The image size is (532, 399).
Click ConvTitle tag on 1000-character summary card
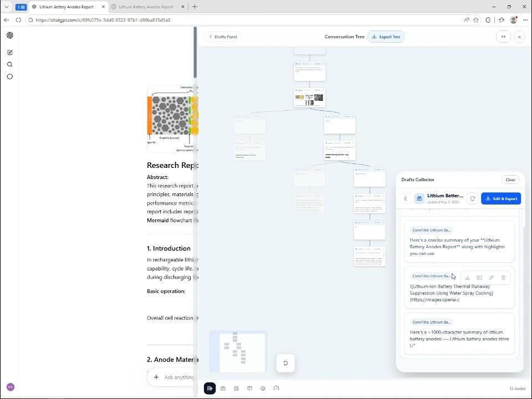[431, 322]
